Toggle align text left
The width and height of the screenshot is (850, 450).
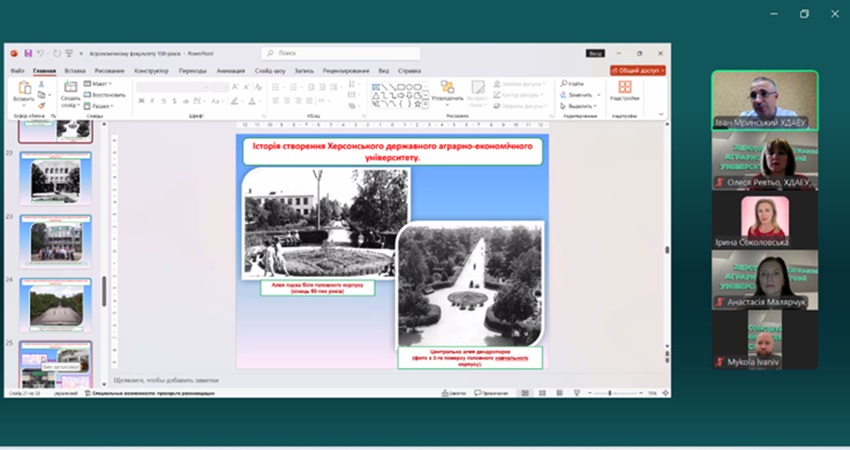(x=275, y=101)
